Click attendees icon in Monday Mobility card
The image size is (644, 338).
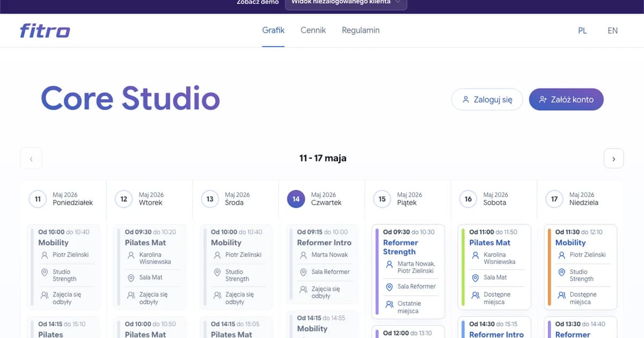coord(45,295)
